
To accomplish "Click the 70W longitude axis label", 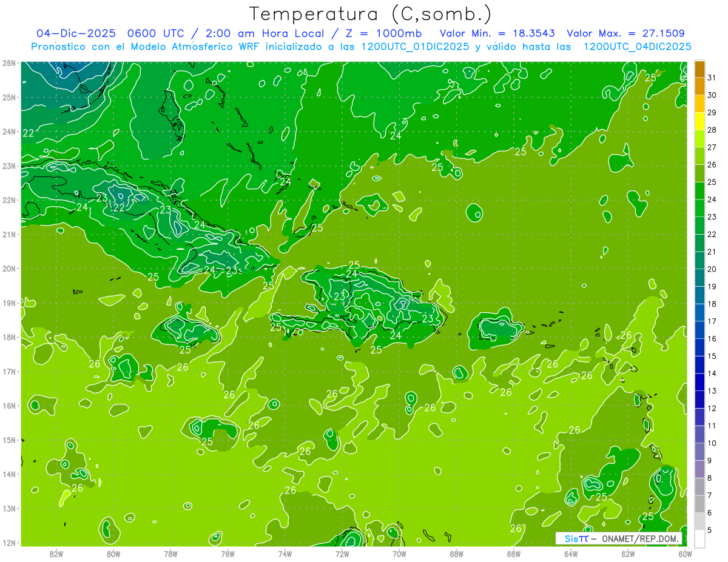I will [399, 554].
